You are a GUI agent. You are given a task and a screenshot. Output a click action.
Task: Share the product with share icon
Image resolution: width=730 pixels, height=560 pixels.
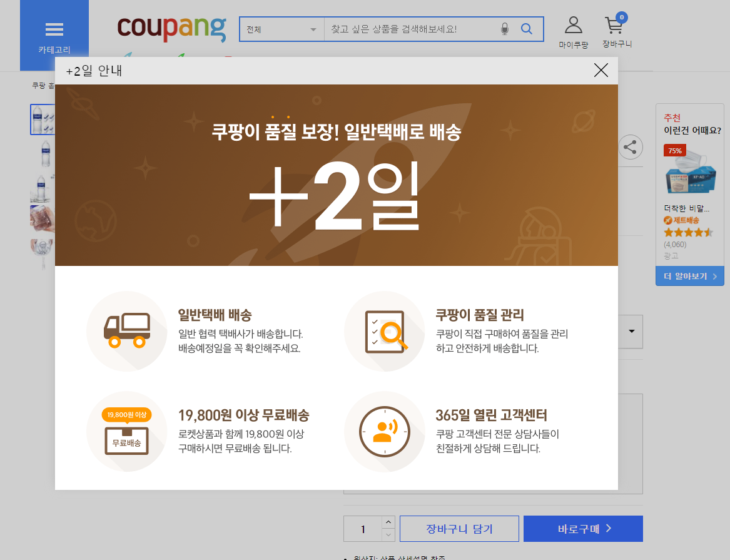[x=631, y=148]
